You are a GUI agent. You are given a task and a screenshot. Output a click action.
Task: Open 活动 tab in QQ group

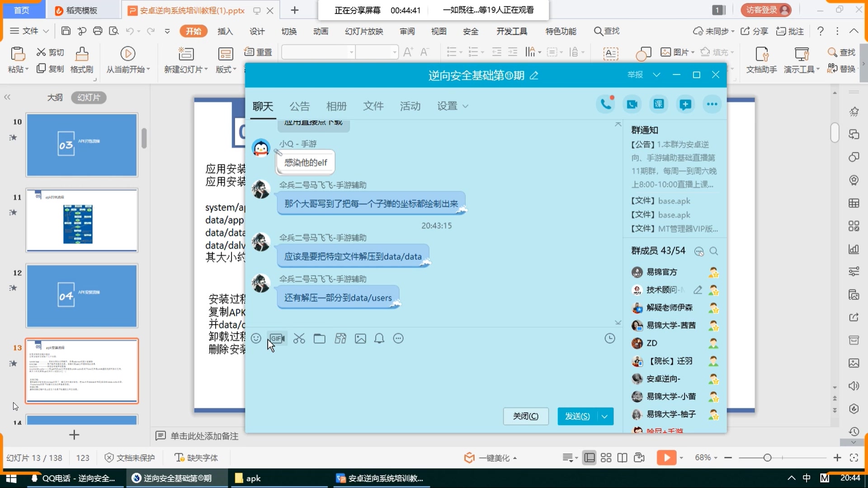(x=410, y=106)
